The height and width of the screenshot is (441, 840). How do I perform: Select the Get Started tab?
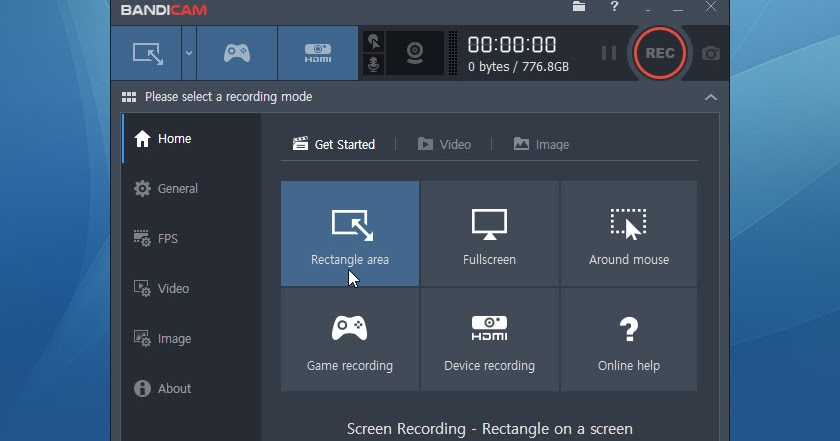click(x=334, y=144)
